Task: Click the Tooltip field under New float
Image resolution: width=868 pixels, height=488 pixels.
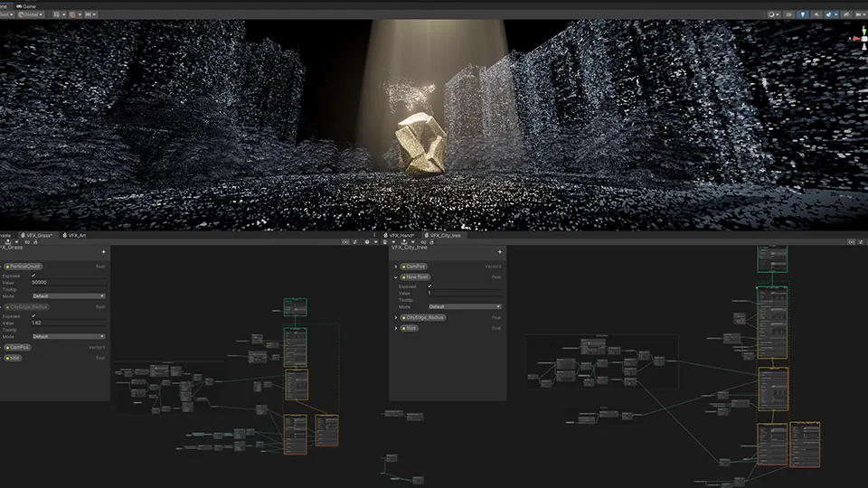Action: [x=465, y=300]
